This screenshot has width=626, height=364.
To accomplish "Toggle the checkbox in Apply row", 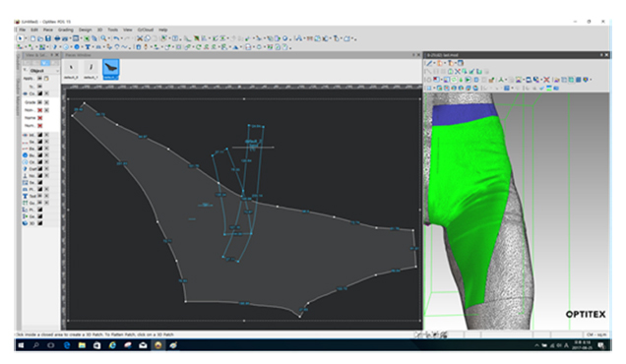I will (x=39, y=79).
